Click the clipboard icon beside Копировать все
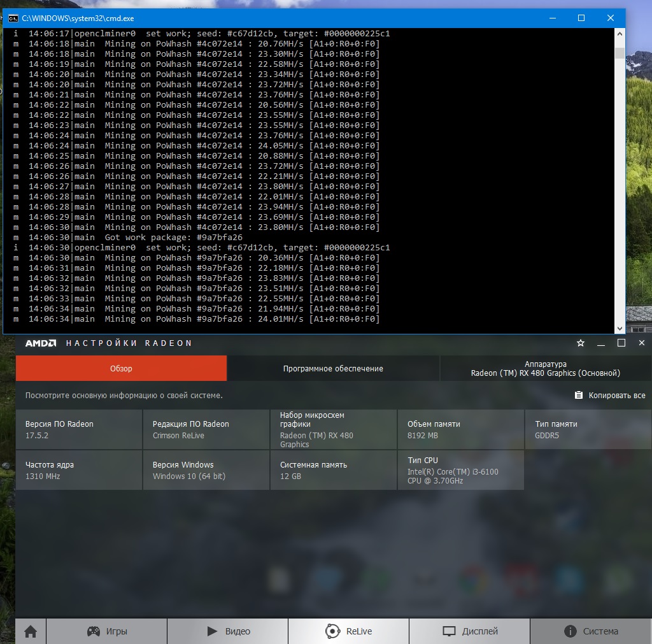 point(578,395)
